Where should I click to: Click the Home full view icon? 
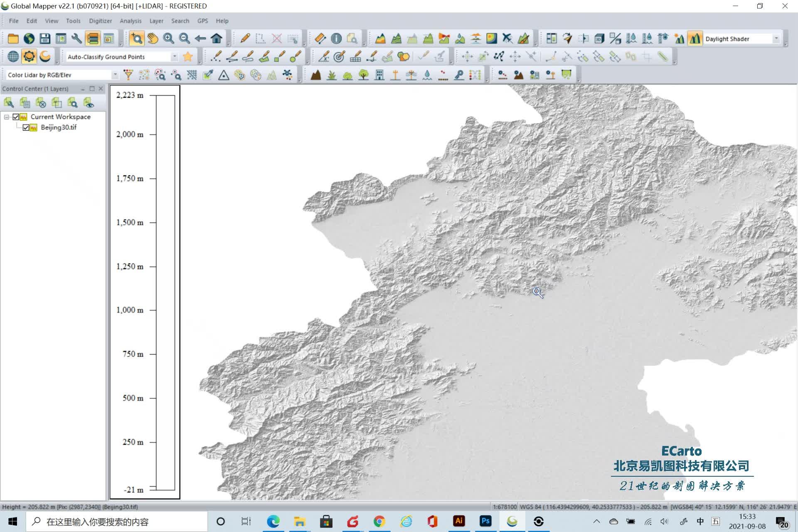click(216, 39)
